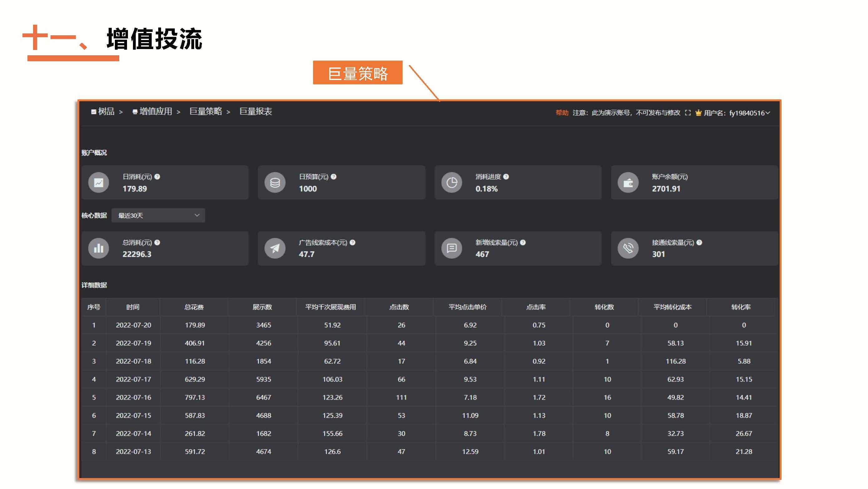Click the spend progress pie icon
Viewport: 868px width, 489px height.
tap(452, 183)
